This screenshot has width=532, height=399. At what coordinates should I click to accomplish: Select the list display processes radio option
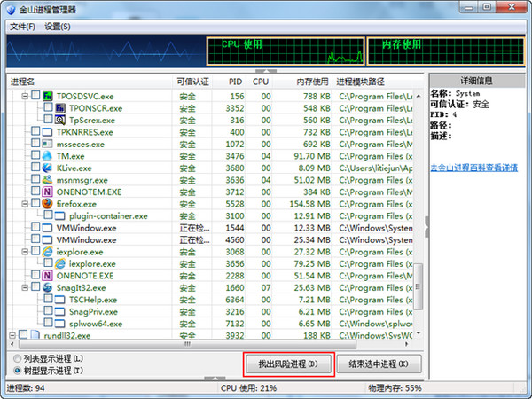pyautogui.click(x=17, y=358)
